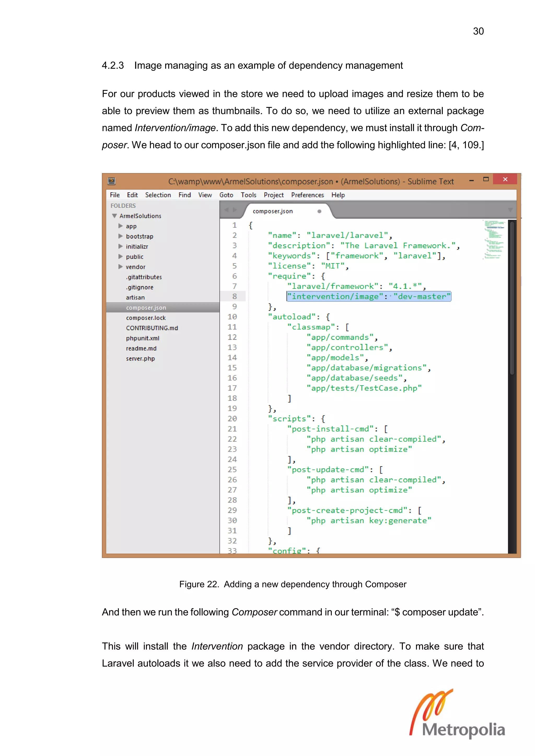The image size is (535, 756).
Task: Click the "license": "MIT" line
Action: tap(308, 266)
